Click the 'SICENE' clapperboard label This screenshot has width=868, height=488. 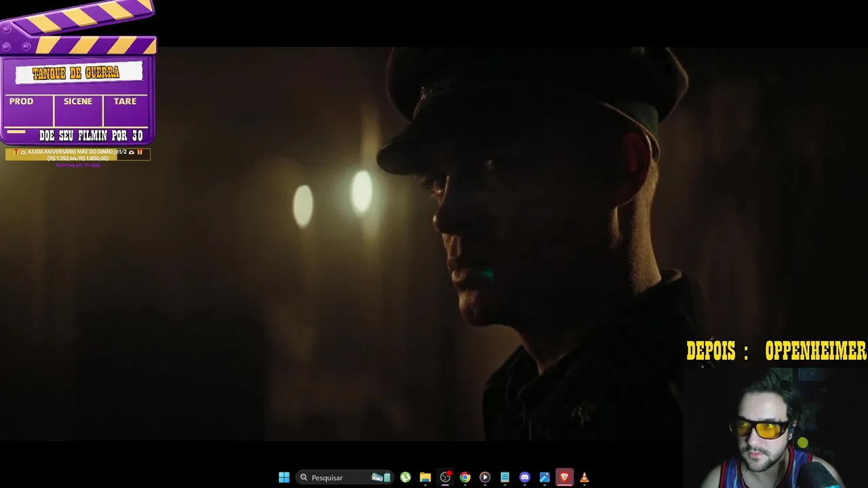click(x=78, y=101)
